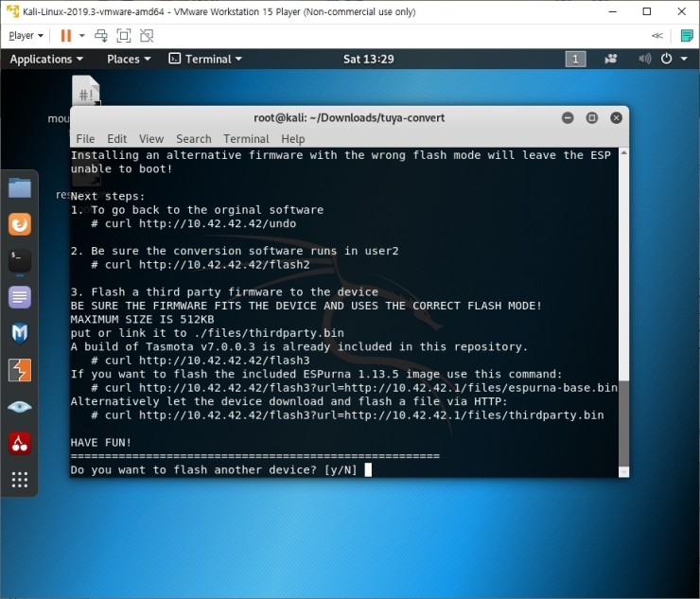Click the text "HAVE FUN!"
Screen dimensions: 700x599
click(101, 443)
